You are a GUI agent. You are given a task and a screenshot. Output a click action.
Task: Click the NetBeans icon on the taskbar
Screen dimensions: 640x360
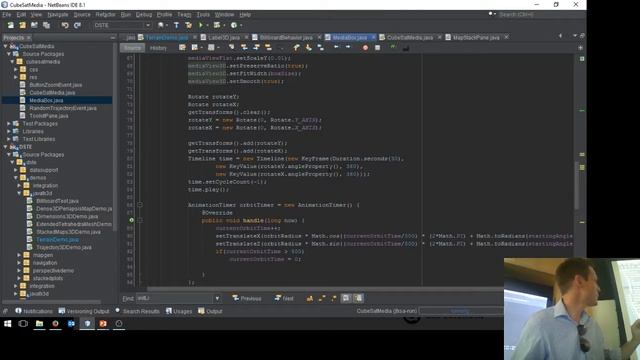87,324
